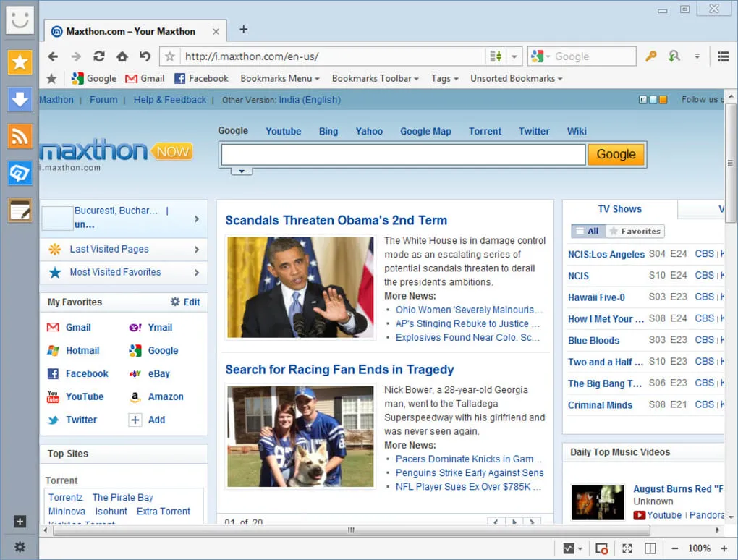The width and height of the screenshot is (738, 560).
Task: Click the refresh page icon
Action: pos(99,56)
